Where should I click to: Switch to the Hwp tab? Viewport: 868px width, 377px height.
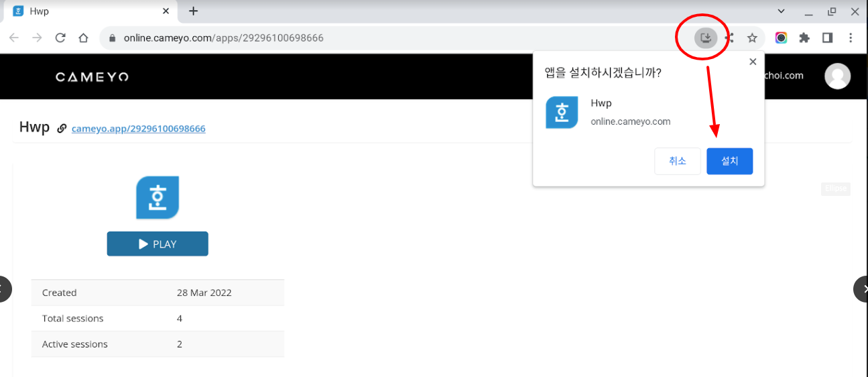92,11
